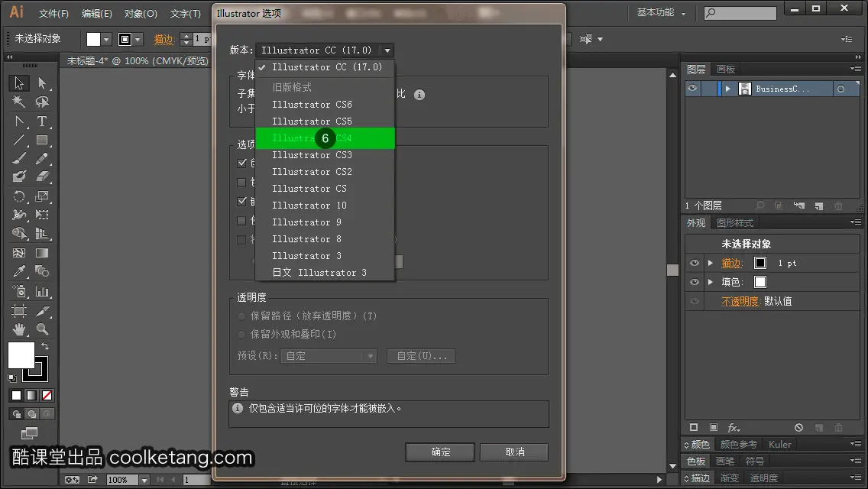Toggle fourth unchecked option checkbox in dialog
The image size is (868, 489).
241,220
